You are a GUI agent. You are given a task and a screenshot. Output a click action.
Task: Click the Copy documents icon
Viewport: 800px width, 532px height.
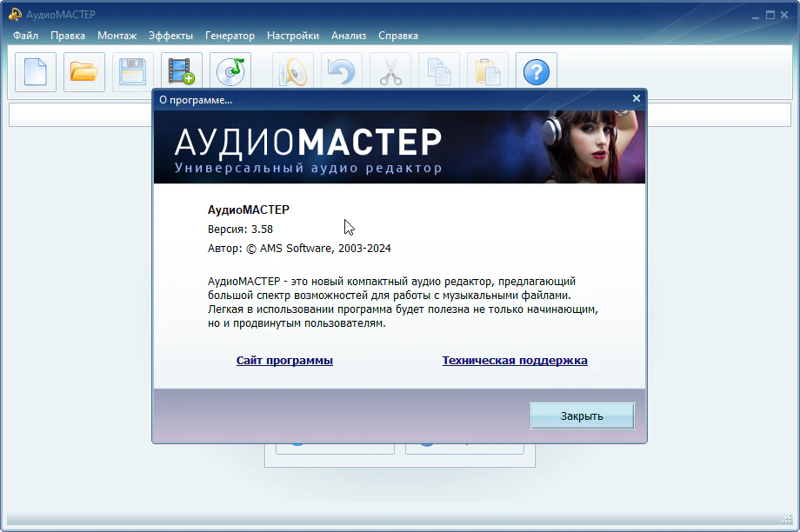pos(439,72)
